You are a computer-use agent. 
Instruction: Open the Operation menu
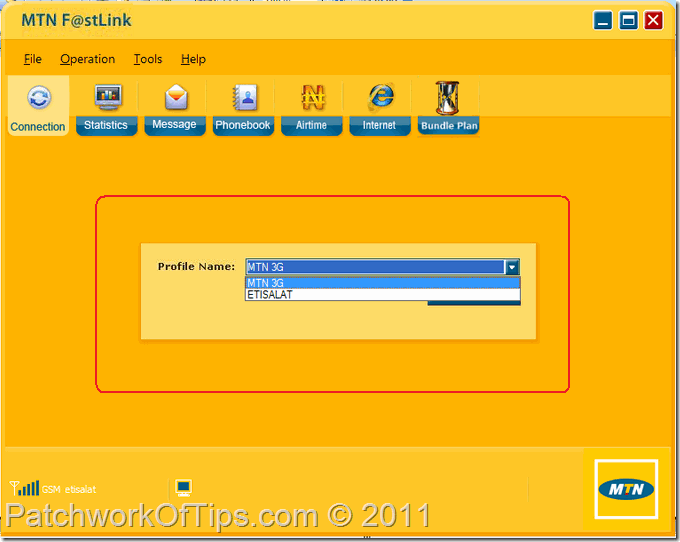click(88, 59)
